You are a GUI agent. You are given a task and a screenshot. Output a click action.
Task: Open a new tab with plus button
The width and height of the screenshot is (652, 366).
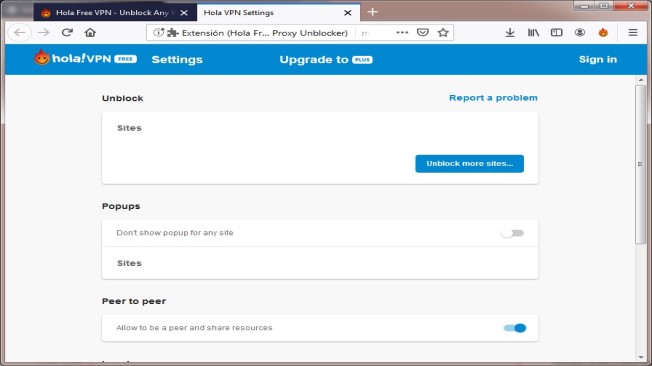tap(373, 12)
